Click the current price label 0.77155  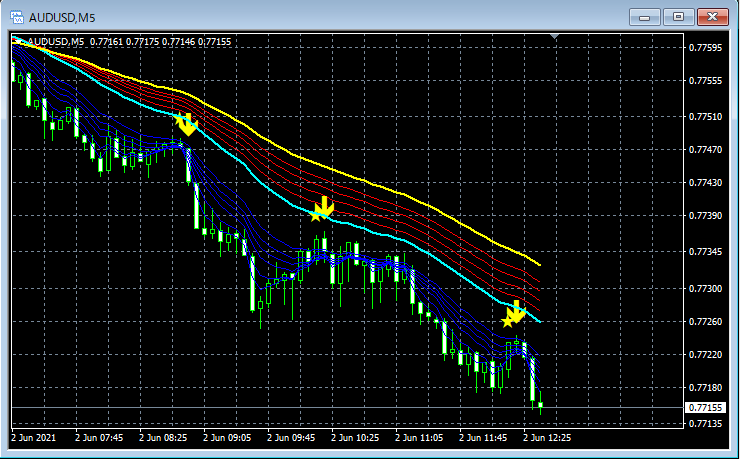click(705, 407)
